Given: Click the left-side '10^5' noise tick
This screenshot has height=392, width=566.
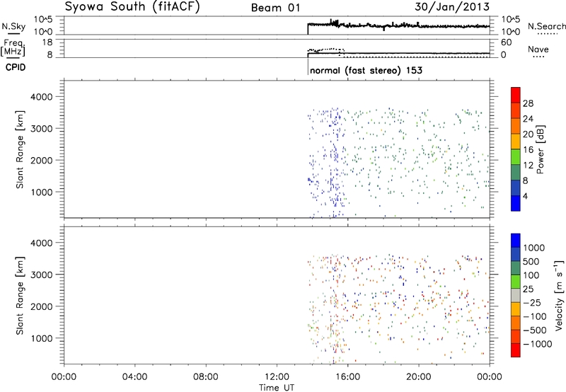Looking at the screenshot, I should click(x=43, y=20).
